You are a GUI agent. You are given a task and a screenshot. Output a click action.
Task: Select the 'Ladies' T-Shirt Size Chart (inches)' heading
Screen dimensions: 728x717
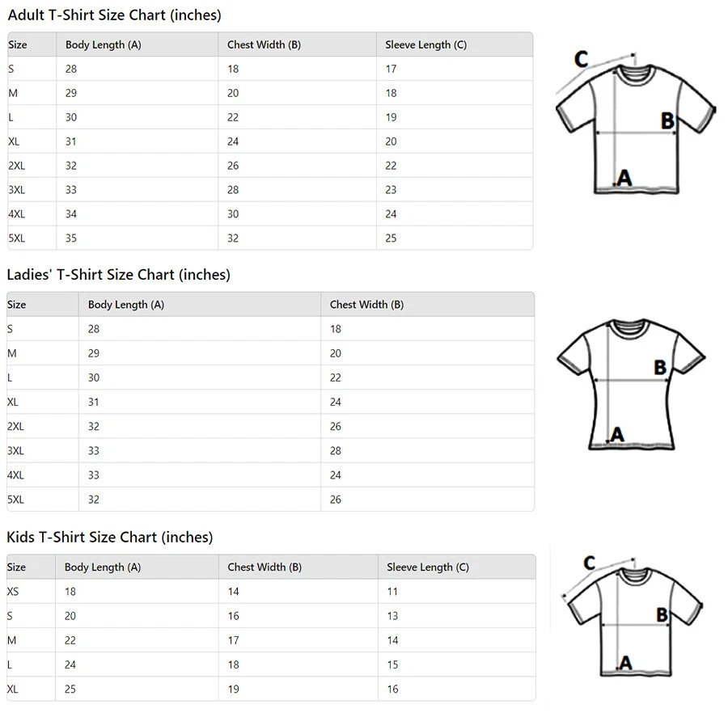pos(119,275)
